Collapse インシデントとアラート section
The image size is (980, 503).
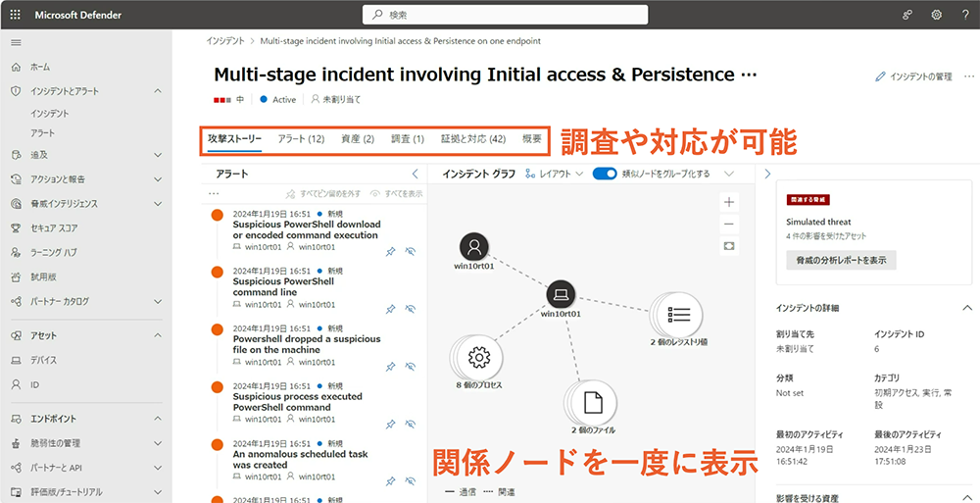click(158, 91)
